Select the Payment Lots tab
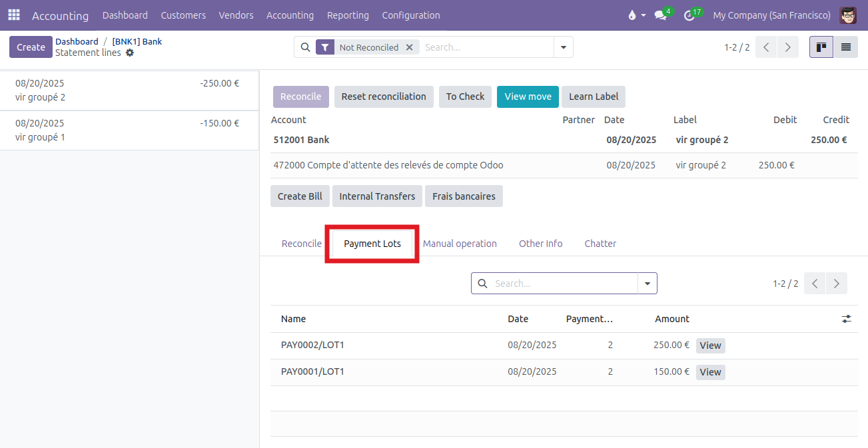 [372, 244]
